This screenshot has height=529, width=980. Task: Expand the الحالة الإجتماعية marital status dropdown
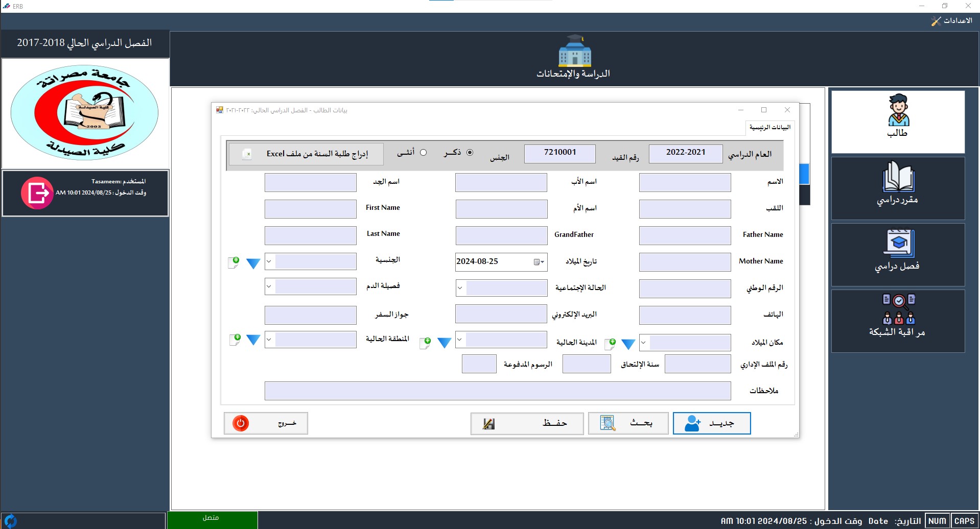pyautogui.click(x=460, y=288)
